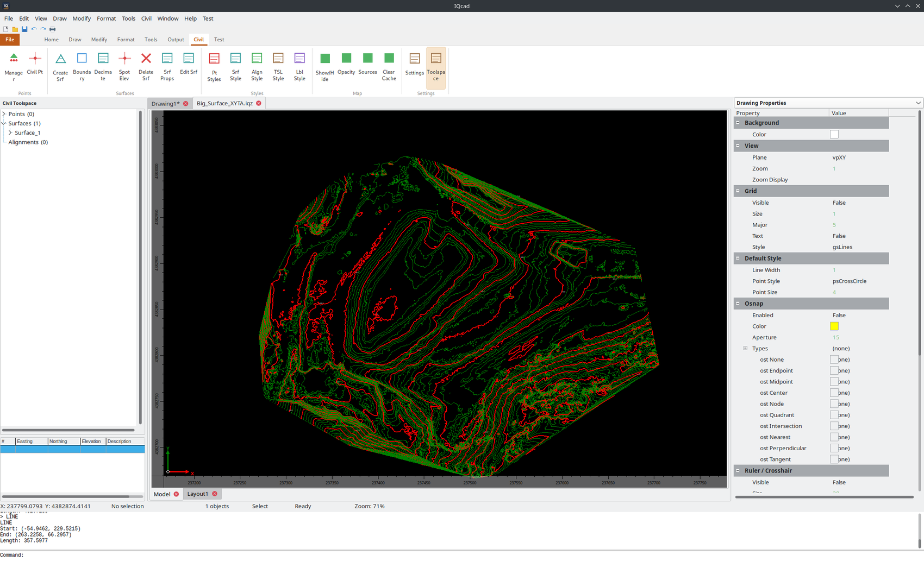Collapse the Grid property group
The width and height of the screenshot is (924, 561).
pos(738,191)
